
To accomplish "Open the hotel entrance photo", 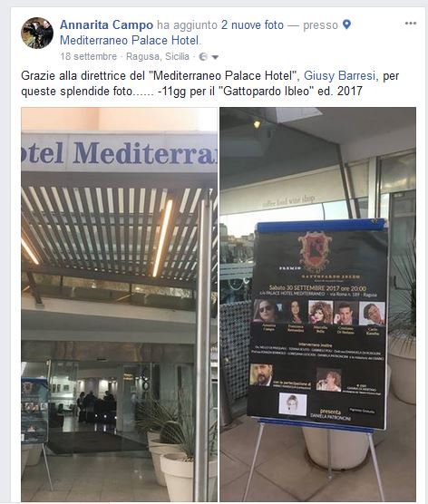I will coord(120,304).
